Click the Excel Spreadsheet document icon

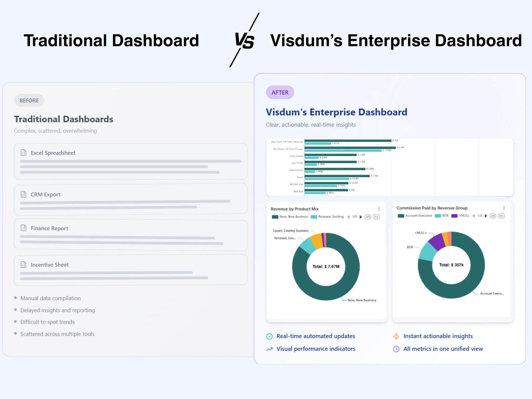pyautogui.click(x=23, y=153)
